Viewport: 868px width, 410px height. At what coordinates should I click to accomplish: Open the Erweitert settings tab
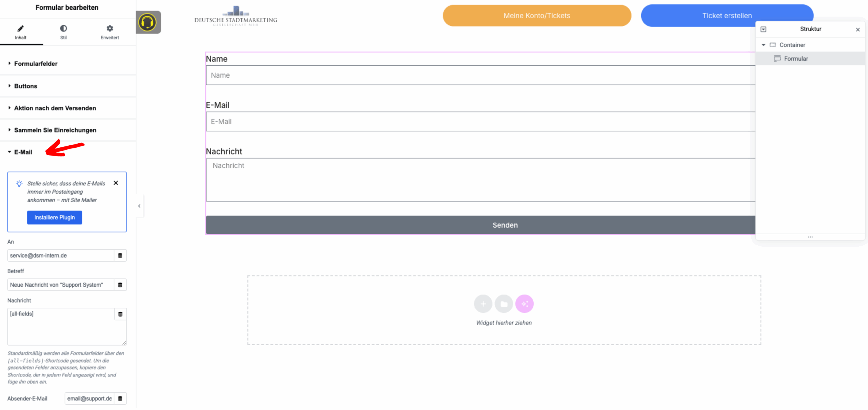pyautogui.click(x=109, y=32)
